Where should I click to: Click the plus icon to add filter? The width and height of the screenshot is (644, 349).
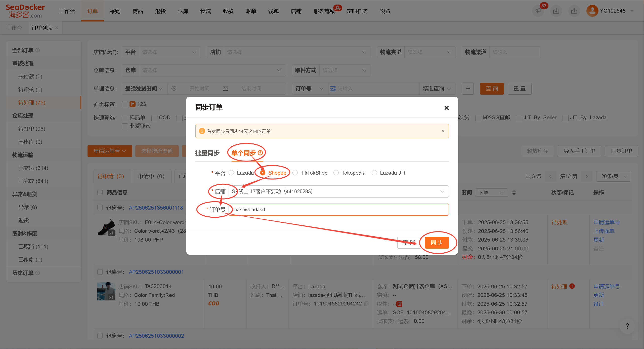[468, 89]
